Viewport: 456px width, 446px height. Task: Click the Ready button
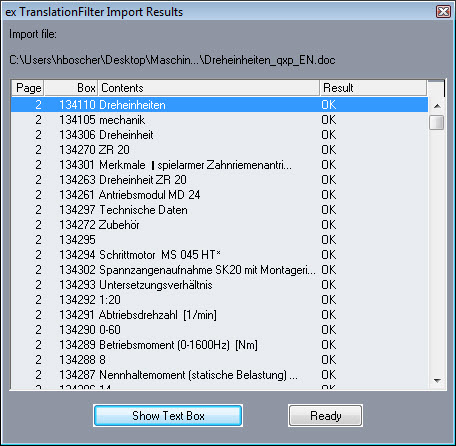point(325,415)
